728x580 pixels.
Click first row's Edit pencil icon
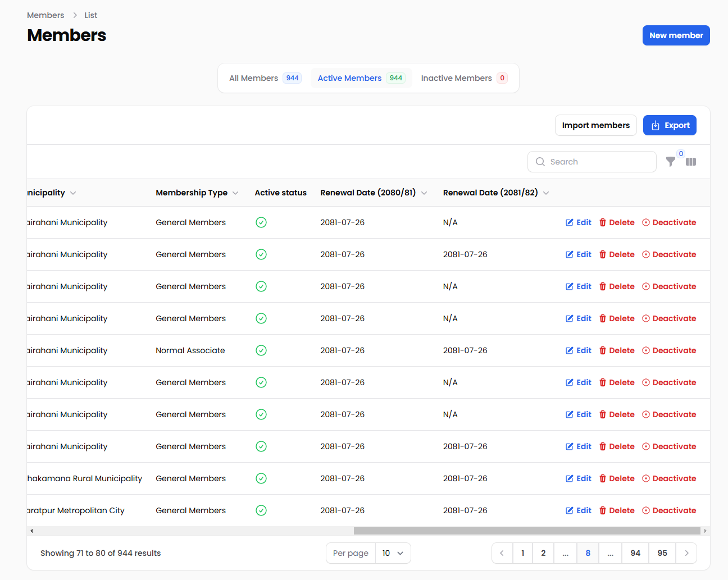pyautogui.click(x=570, y=222)
